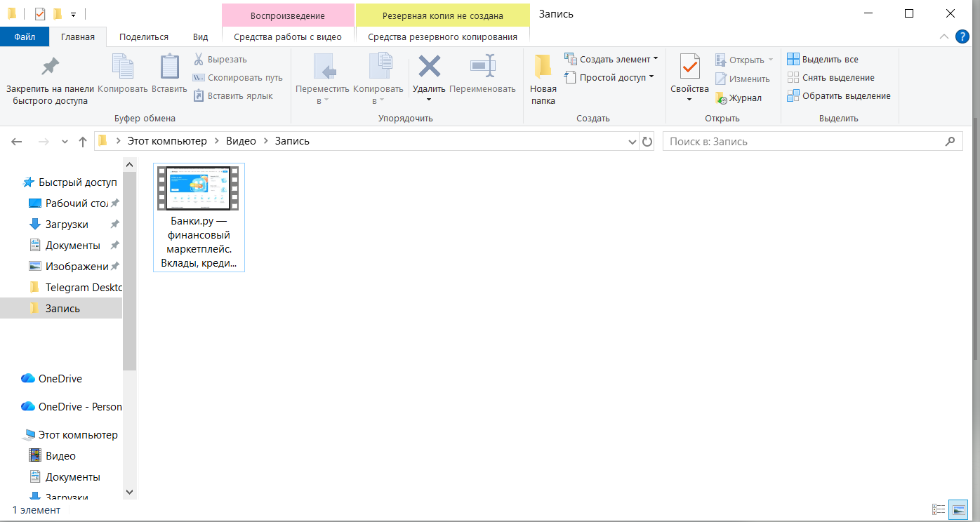Click the Pin to Quick Access icon
This screenshot has width=980, height=522.
50,67
